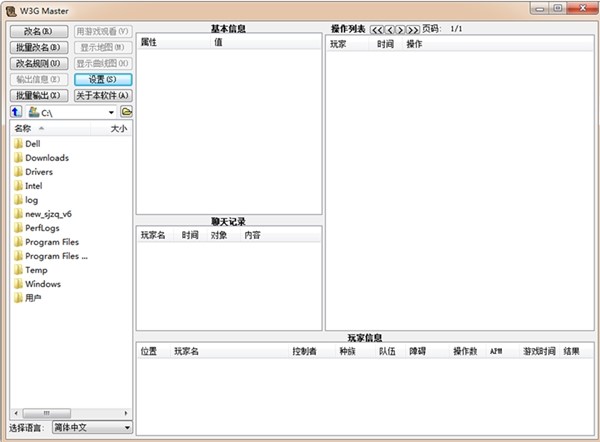Click the Dell folder icon
The width and height of the screenshot is (600, 442).
point(18,144)
